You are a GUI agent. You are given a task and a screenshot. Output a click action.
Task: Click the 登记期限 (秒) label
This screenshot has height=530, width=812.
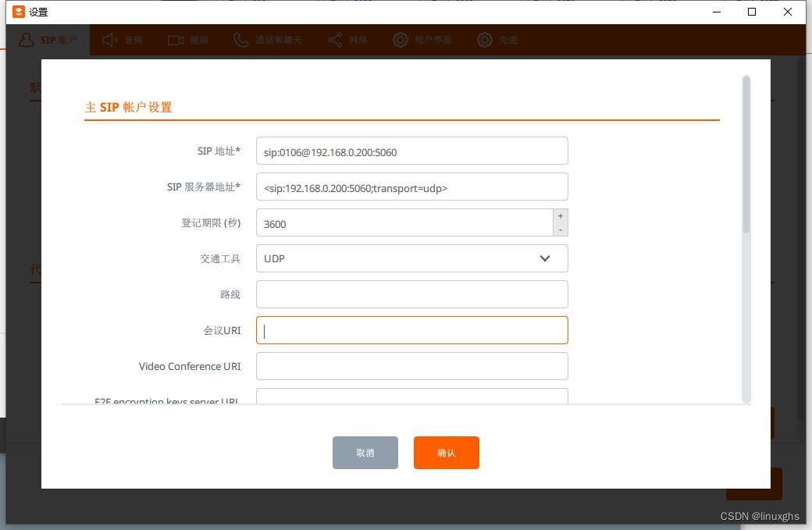[211, 222]
